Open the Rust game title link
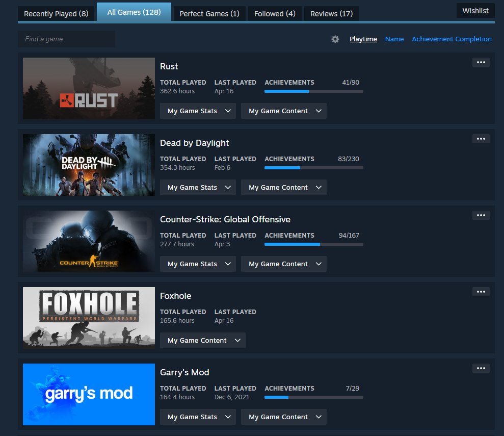Image resolution: width=504 pixels, height=436 pixels. click(169, 67)
